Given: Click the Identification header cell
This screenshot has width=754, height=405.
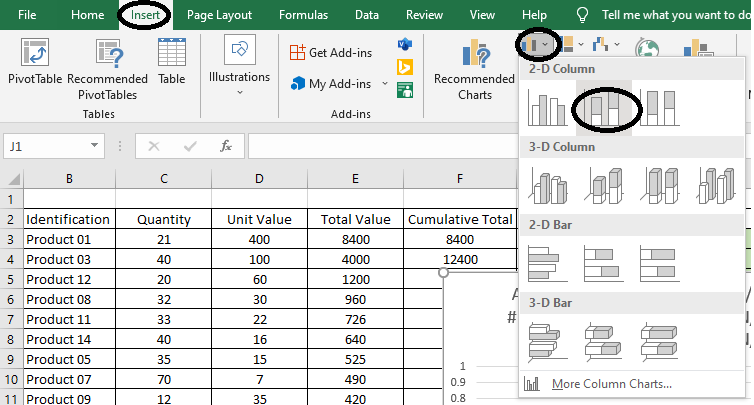Looking at the screenshot, I should [x=69, y=219].
